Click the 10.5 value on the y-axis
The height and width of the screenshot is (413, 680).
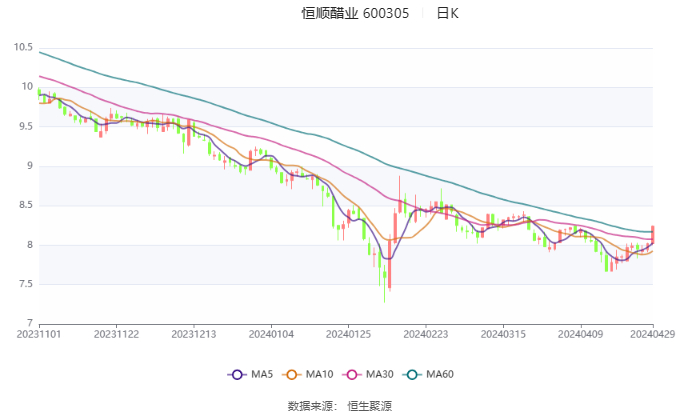pyautogui.click(x=23, y=47)
